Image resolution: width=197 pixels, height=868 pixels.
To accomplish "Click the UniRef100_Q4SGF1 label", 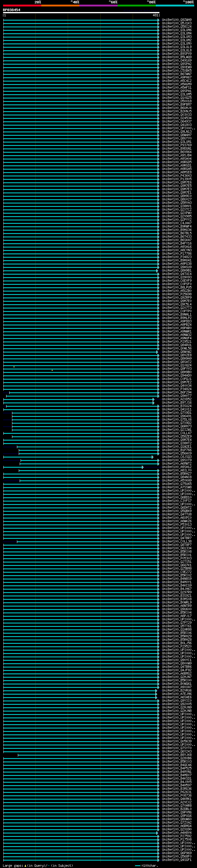I will (177, 860).
